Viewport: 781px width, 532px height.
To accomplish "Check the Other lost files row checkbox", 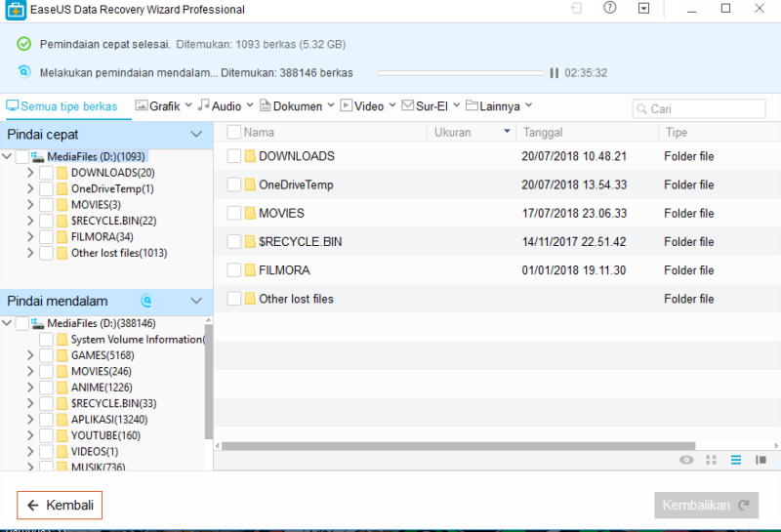I will (x=234, y=299).
